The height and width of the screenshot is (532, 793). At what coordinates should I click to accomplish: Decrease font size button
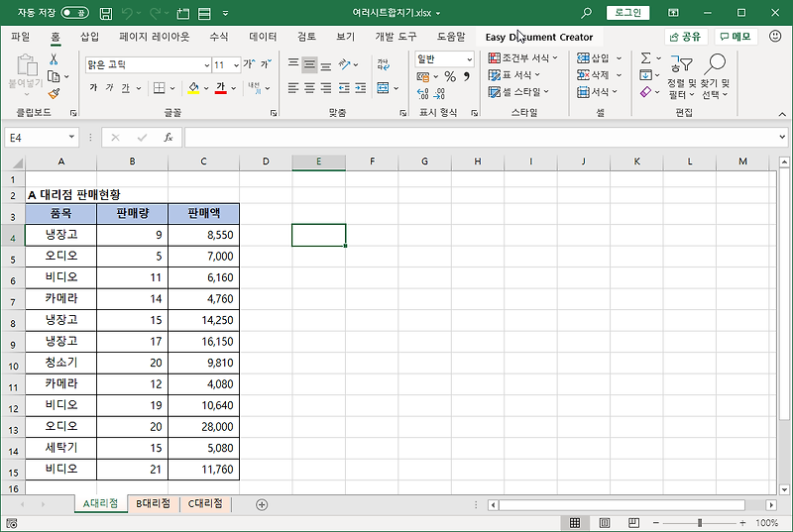(x=266, y=64)
